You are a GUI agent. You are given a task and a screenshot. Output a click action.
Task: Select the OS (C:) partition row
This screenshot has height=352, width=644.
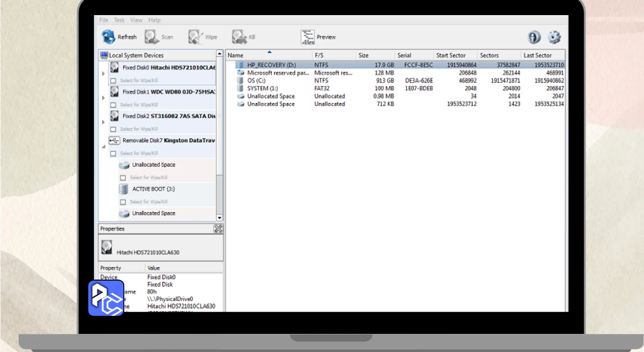(x=256, y=80)
